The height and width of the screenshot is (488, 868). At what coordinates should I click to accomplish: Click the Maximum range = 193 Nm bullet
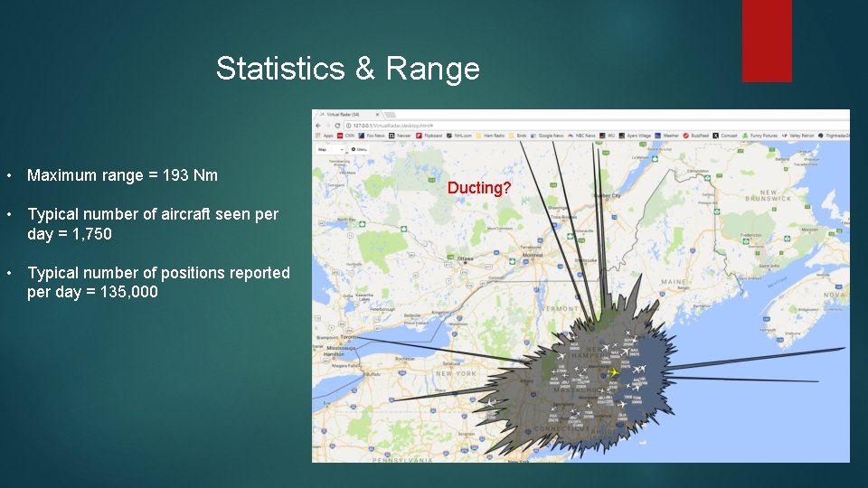(x=122, y=175)
